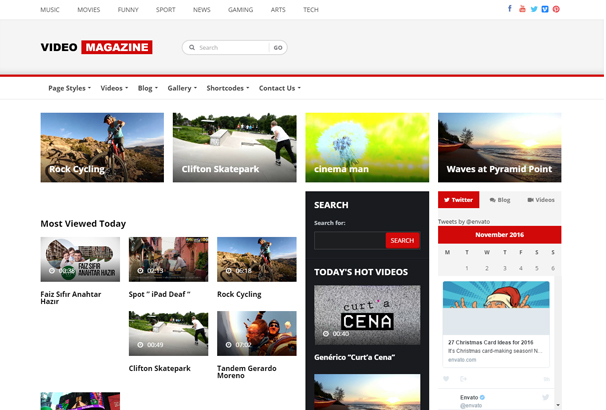Click the Video Magazine logo
Screen dimensions: 606x410
[96, 47]
